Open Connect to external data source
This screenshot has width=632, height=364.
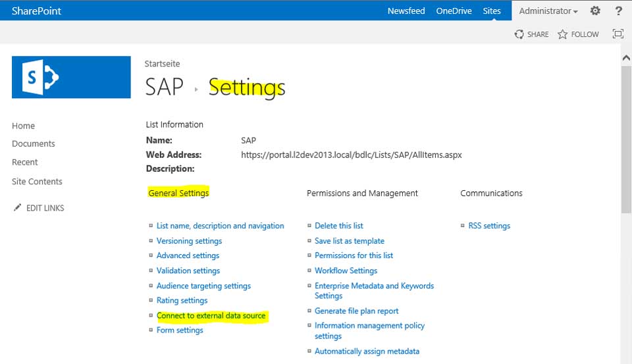[211, 316]
